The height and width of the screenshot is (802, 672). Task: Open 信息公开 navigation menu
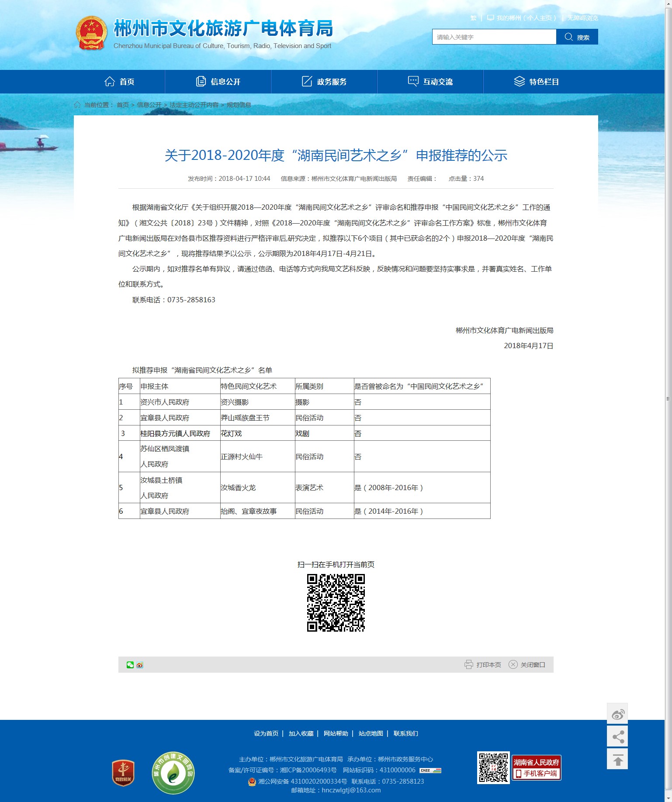218,82
